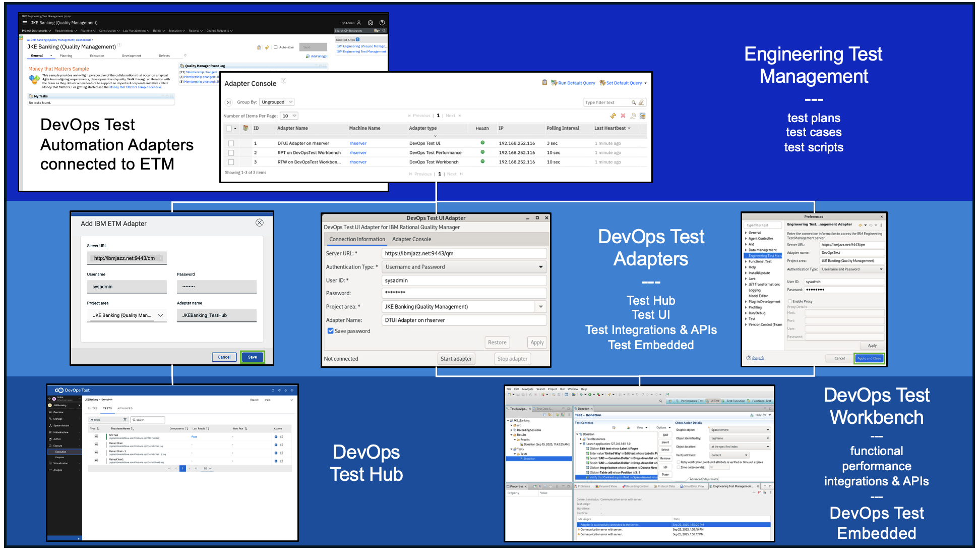Click the refresh icon above adapter table
This screenshot has width=980, height=553.
[x=613, y=116]
